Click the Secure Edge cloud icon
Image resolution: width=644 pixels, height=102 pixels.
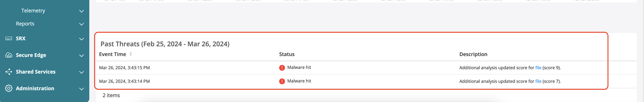(x=9, y=55)
